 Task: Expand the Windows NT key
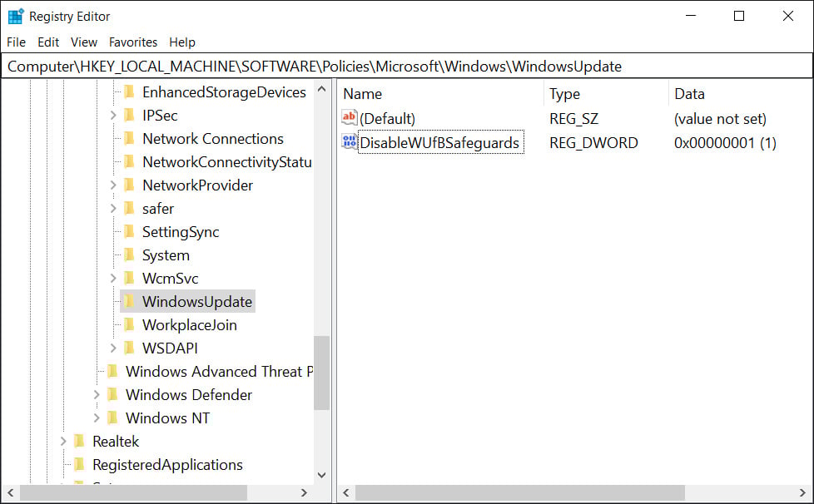(x=97, y=418)
